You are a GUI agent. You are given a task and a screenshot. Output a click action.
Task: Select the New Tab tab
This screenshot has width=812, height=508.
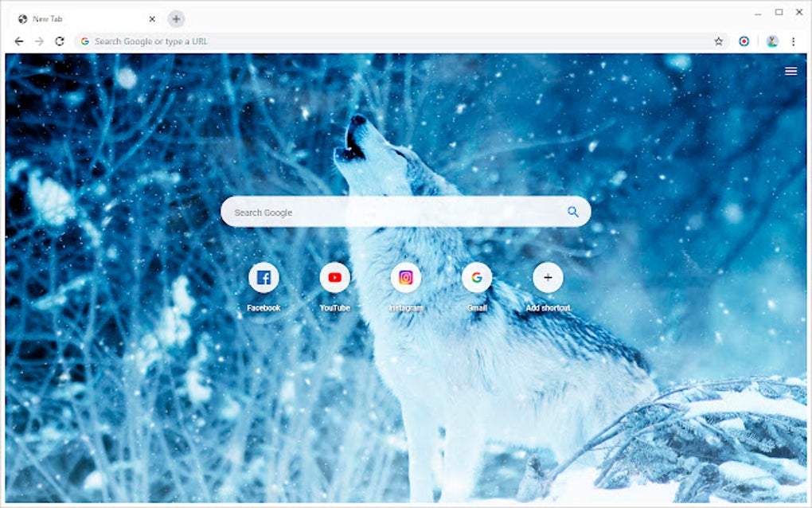coord(80,18)
